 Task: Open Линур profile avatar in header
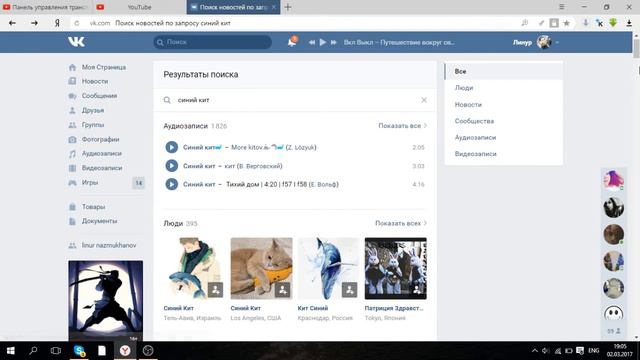(x=544, y=42)
